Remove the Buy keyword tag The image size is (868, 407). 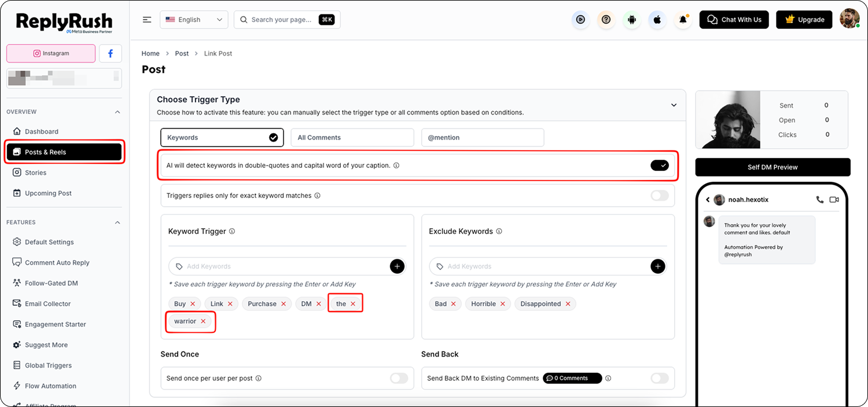point(193,304)
